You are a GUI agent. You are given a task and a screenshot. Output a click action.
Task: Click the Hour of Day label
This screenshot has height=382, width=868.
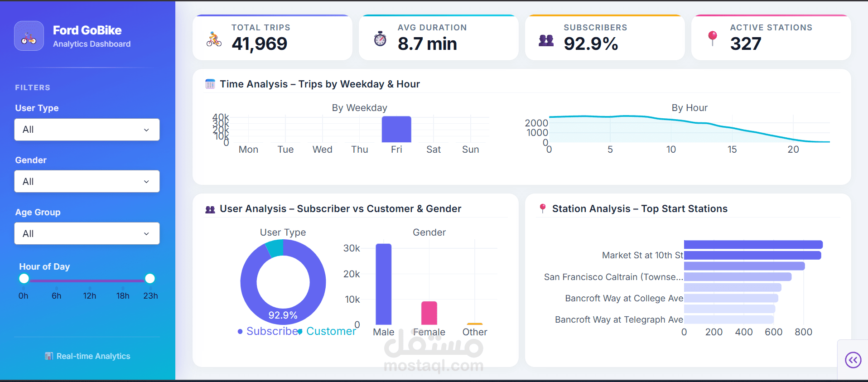(44, 266)
